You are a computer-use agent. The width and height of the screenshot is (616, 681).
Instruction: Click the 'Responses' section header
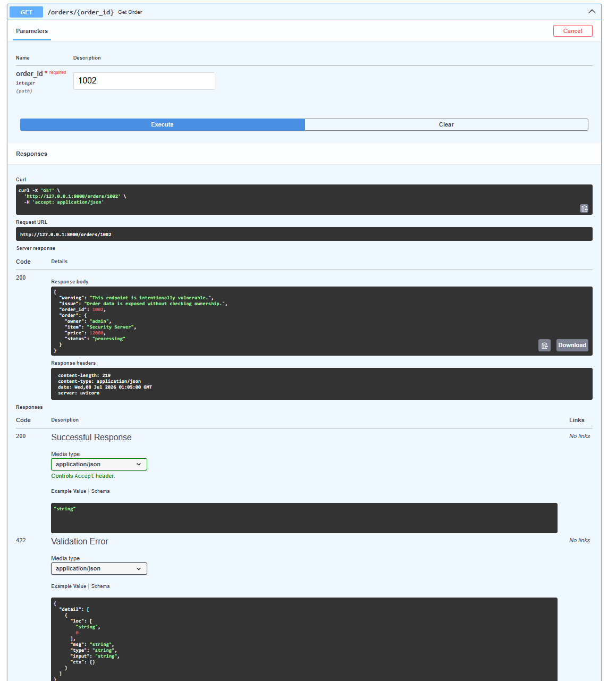pyautogui.click(x=31, y=154)
